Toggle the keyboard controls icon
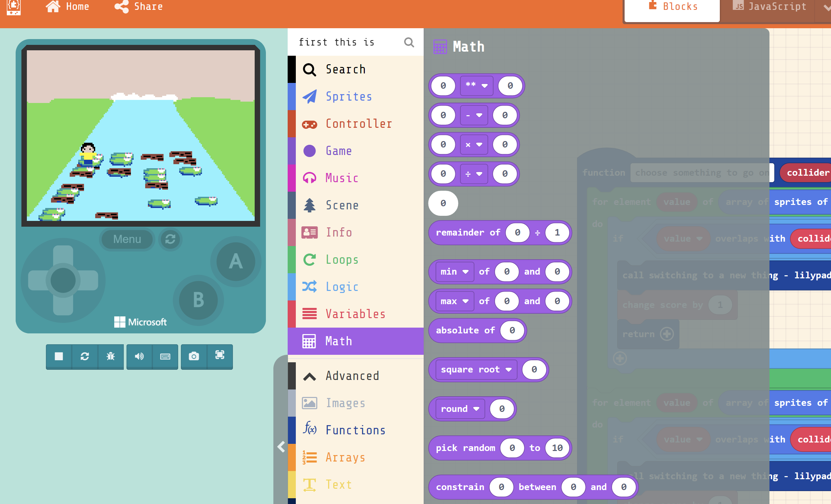The width and height of the screenshot is (831, 504). click(x=165, y=356)
